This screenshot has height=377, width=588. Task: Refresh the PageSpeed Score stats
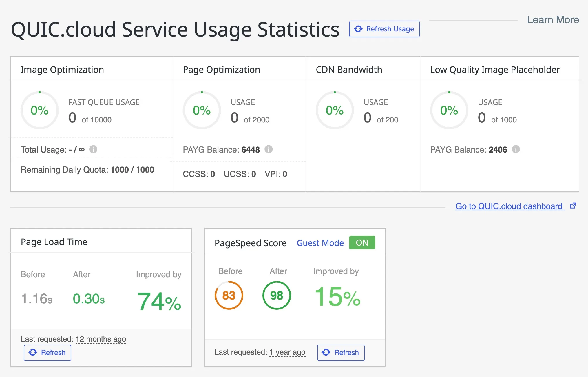[x=341, y=353]
